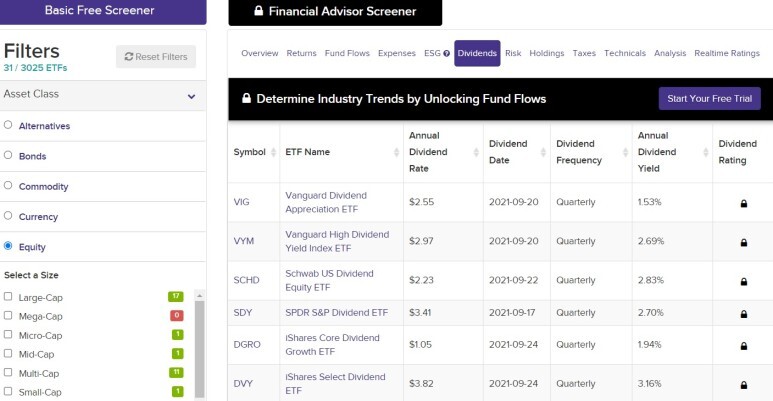Click the Mega-Cap count badge 0

[177, 315]
